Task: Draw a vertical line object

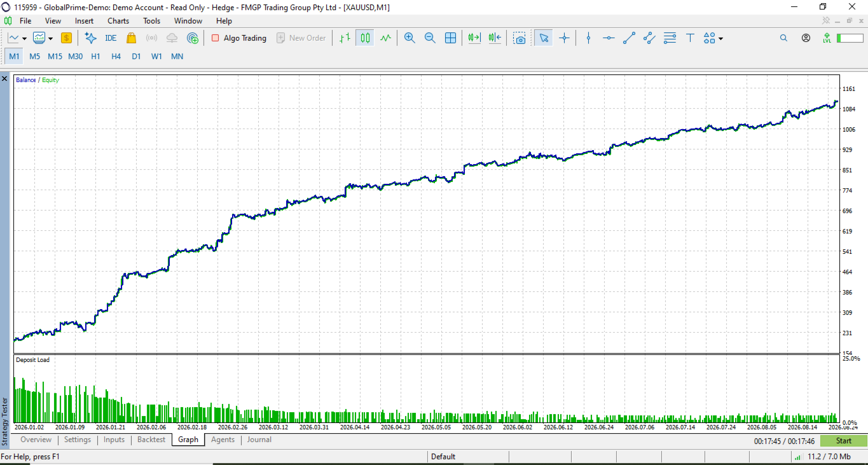Action: [x=588, y=38]
